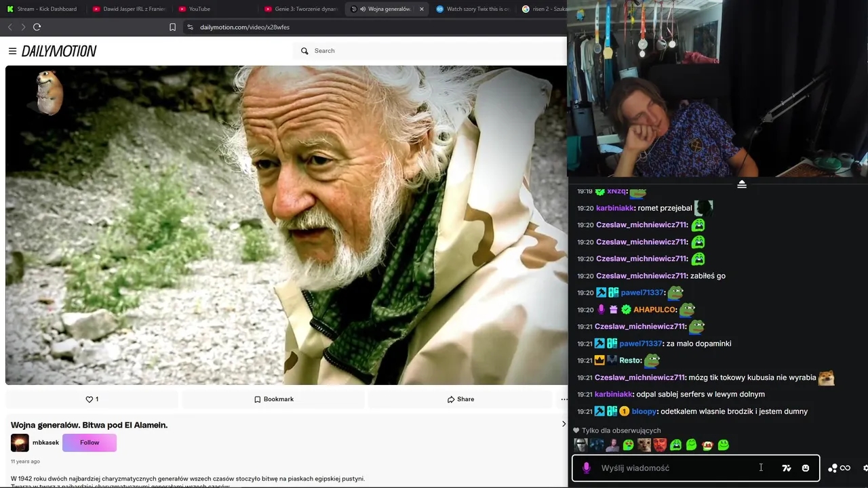868x488 pixels.
Task: Switch to Genie 3 Tworzenie tab
Action: coord(301,9)
